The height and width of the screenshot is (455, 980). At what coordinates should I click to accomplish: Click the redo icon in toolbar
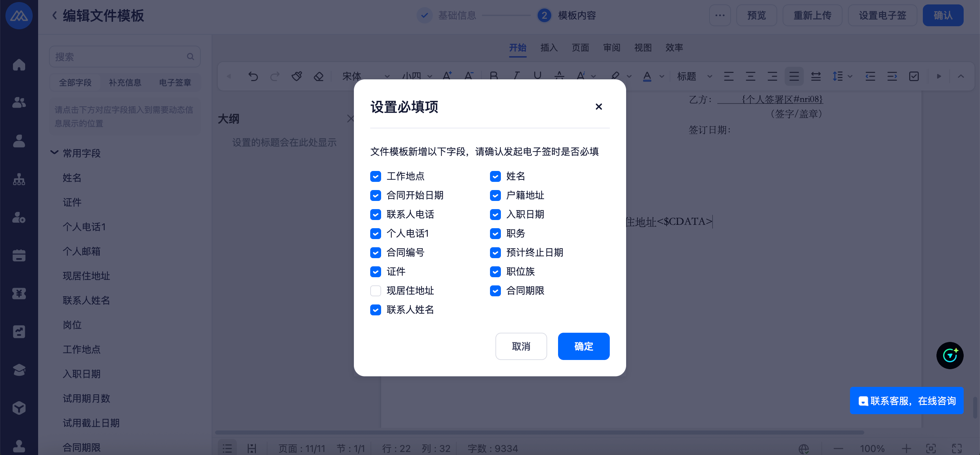(x=275, y=77)
